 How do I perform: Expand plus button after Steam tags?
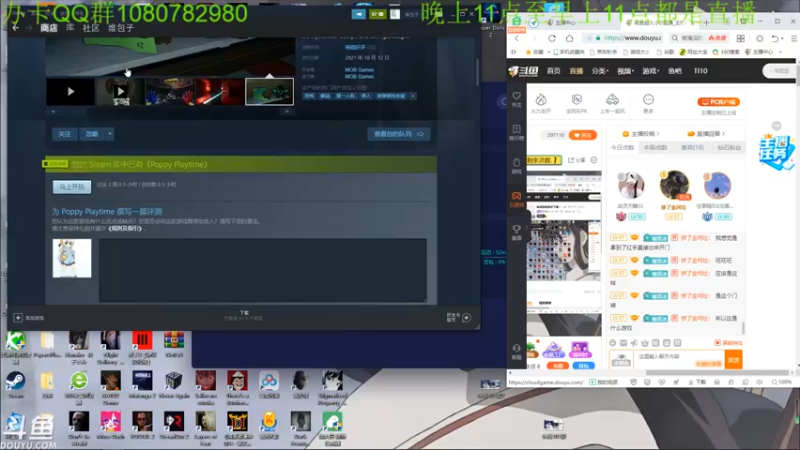(x=413, y=96)
